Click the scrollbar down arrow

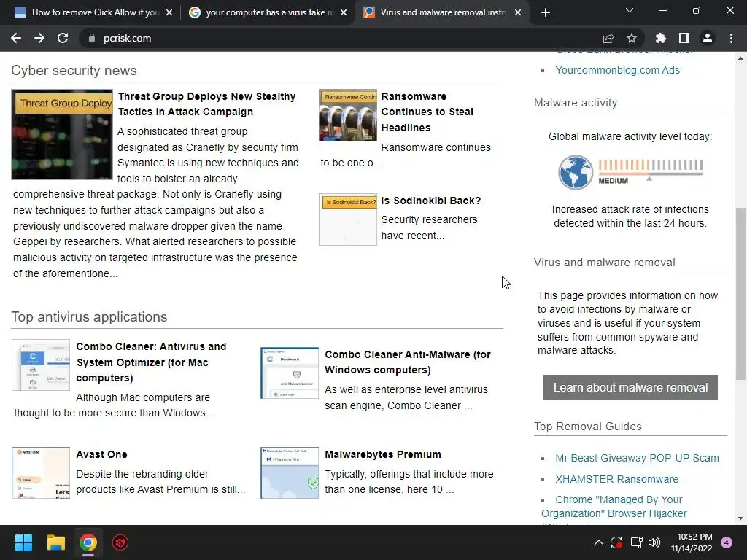click(x=740, y=518)
